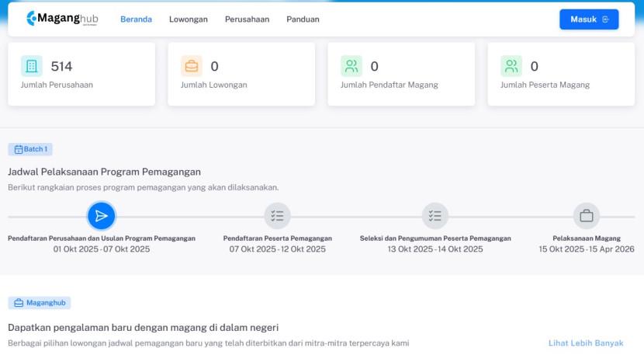Go to the Lowongan menu item
644x362 pixels.
pos(189,19)
